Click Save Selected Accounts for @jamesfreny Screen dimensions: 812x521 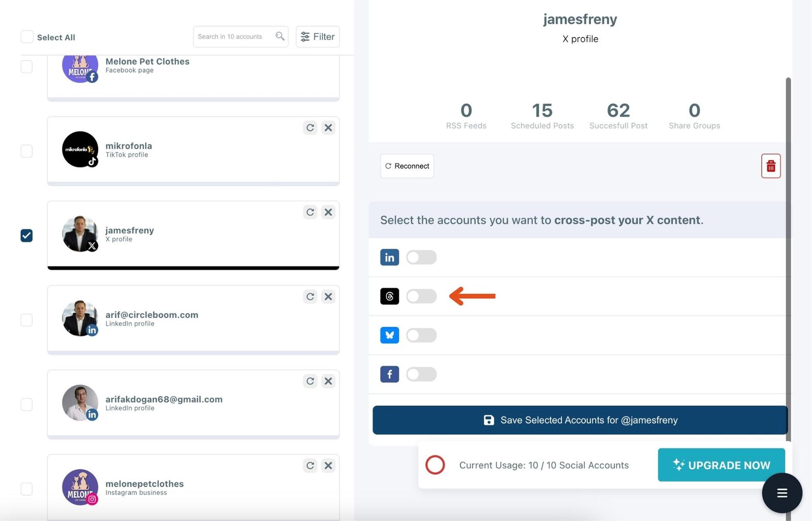point(580,420)
